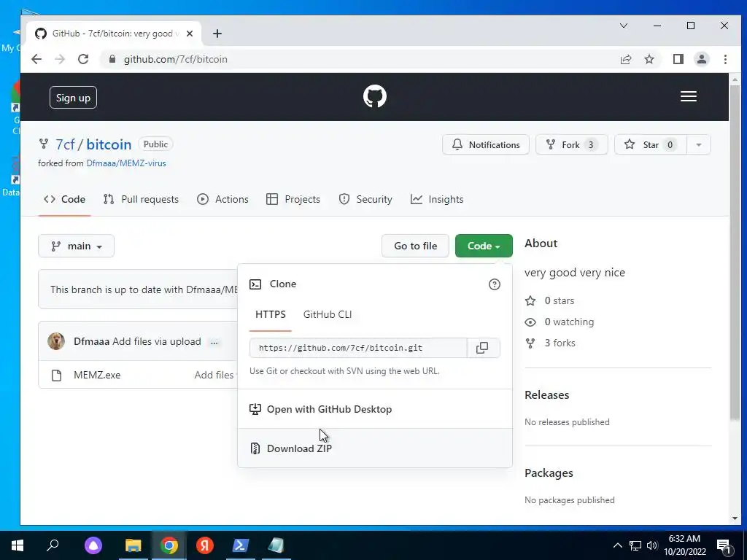
Task: Click the share page icon in address bar
Action: tap(625, 59)
